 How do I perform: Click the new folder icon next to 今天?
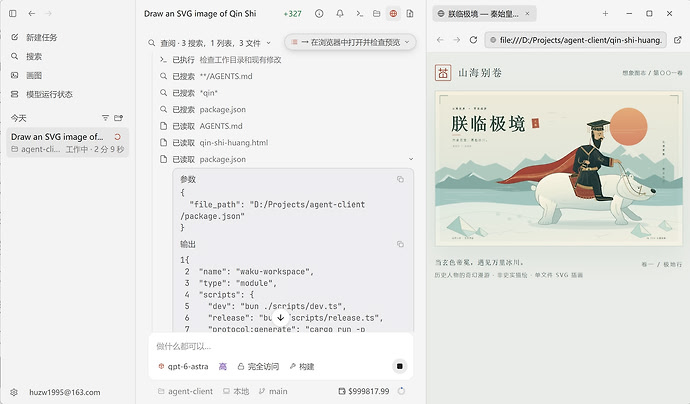(118, 118)
